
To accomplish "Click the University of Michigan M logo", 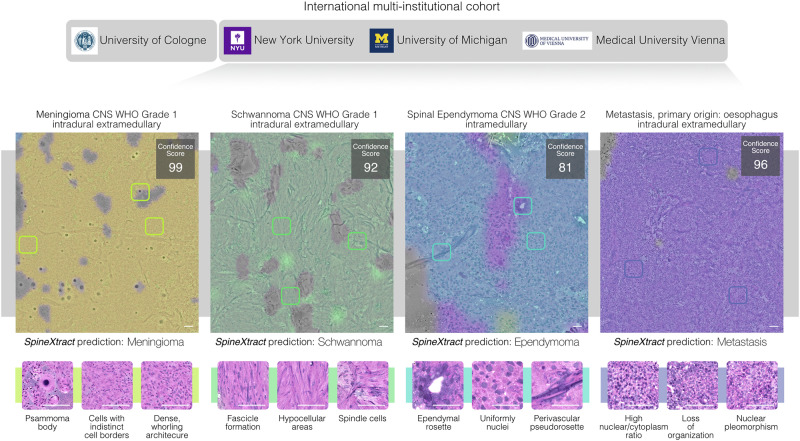I will coord(382,40).
